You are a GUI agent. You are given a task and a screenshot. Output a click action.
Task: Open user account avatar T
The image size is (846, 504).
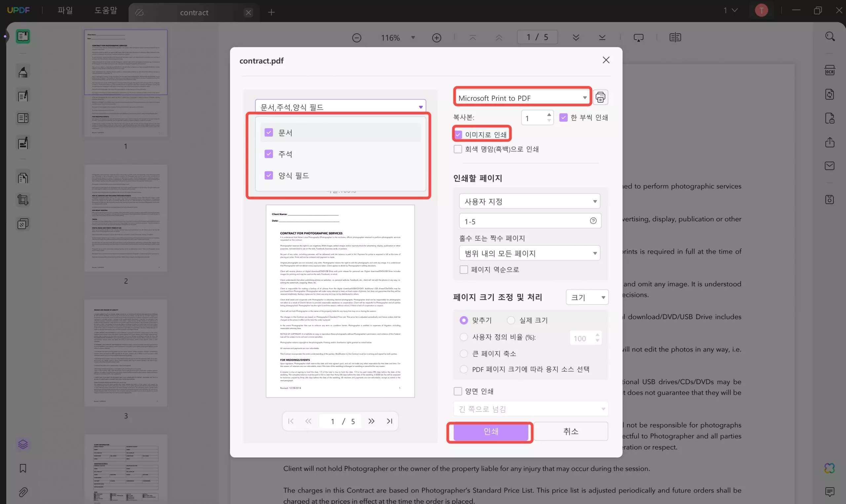(x=761, y=11)
